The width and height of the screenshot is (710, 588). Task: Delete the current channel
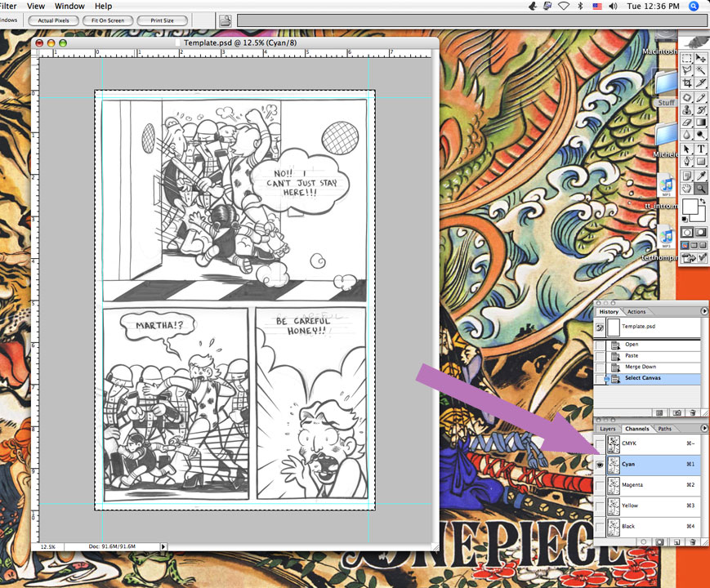coord(692,541)
